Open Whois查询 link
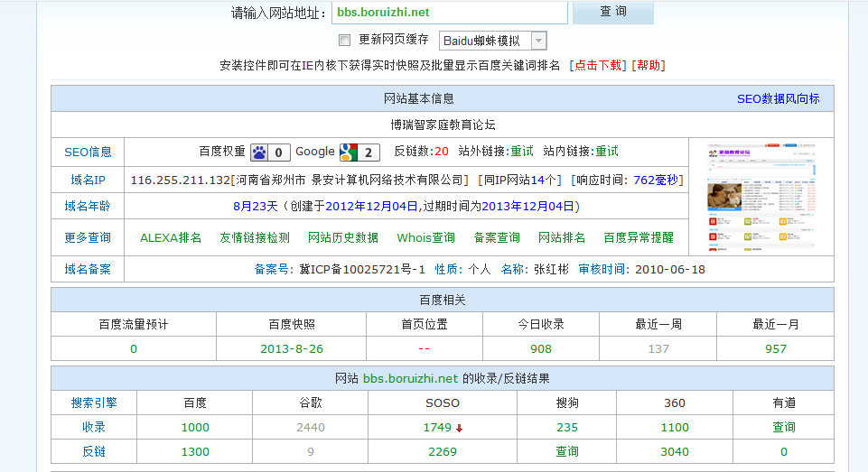Image resolution: width=868 pixels, height=472 pixels. coord(425,238)
